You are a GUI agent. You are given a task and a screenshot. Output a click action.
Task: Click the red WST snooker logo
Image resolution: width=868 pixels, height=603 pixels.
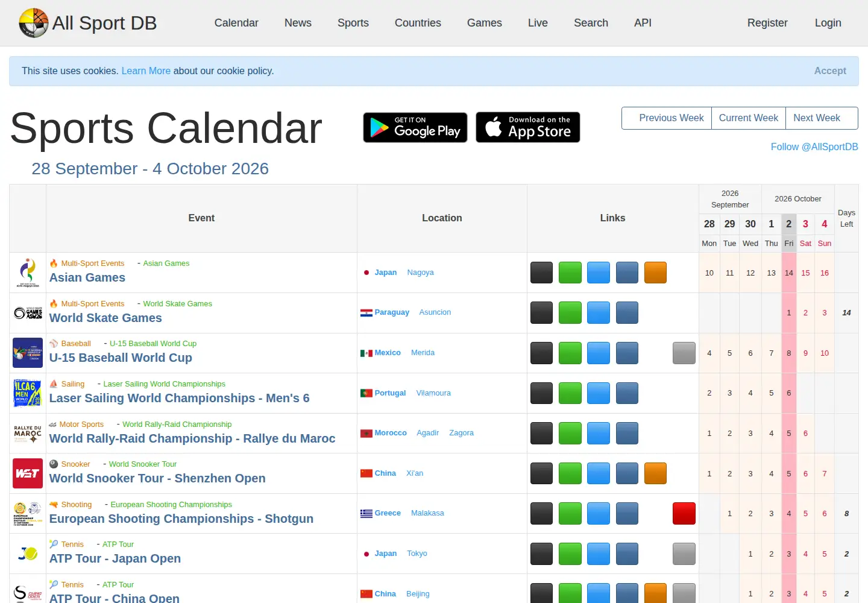pyautogui.click(x=28, y=473)
